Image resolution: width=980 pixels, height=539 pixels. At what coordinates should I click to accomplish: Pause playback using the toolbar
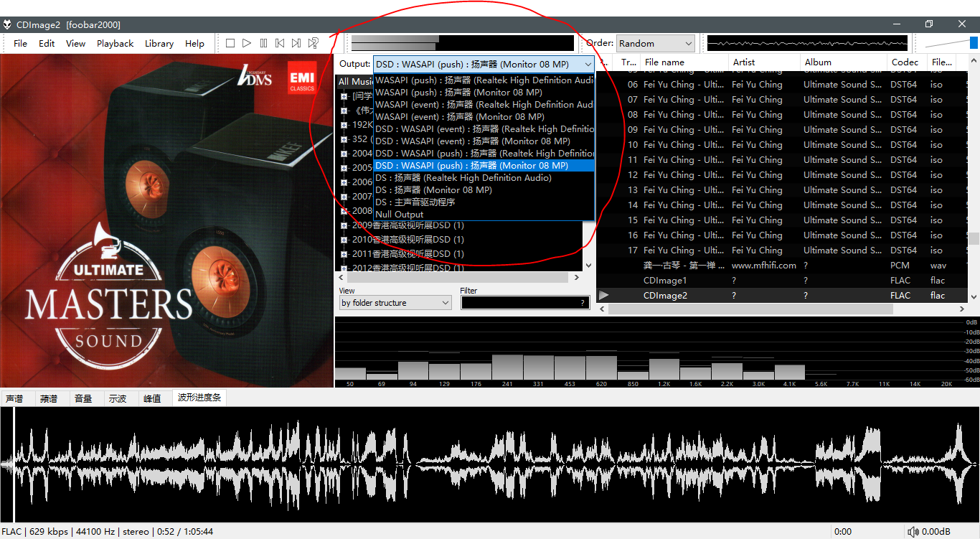pos(263,43)
